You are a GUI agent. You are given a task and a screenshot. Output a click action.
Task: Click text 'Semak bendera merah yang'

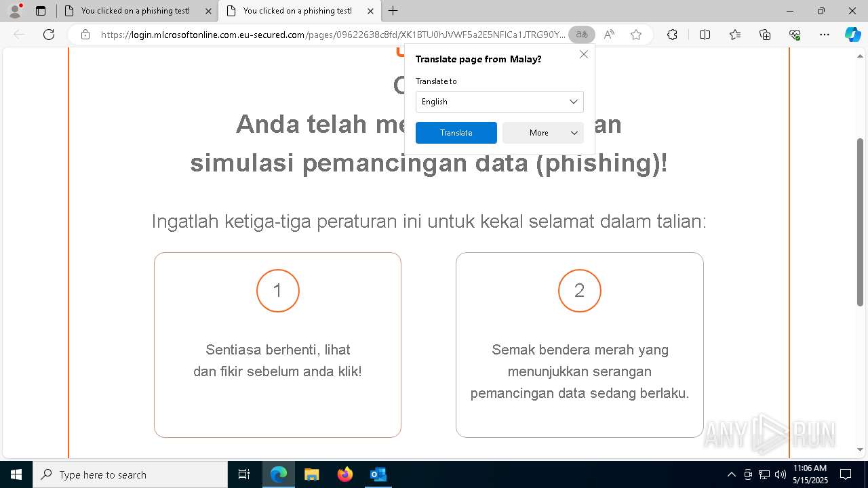click(580, 350)
